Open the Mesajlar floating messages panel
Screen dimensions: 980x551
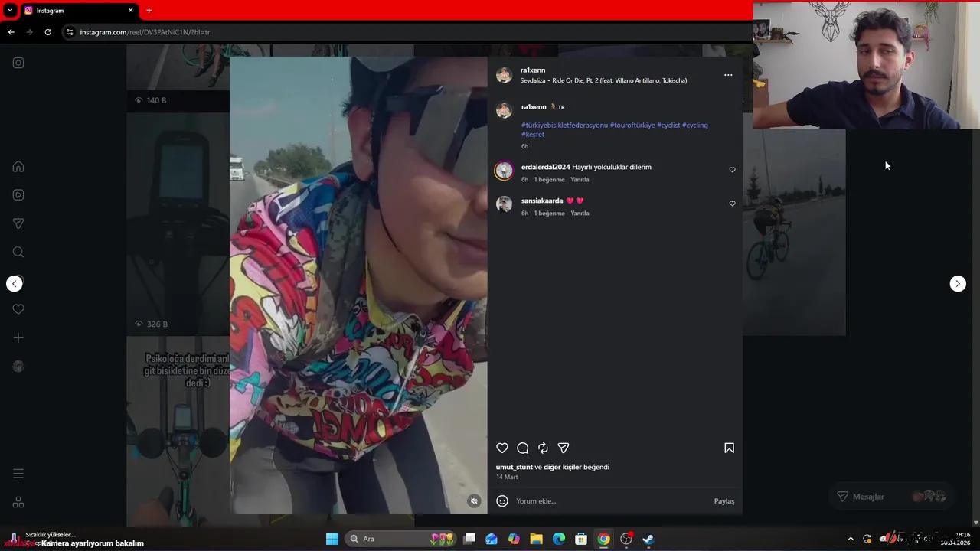click(x=892, y=497)
